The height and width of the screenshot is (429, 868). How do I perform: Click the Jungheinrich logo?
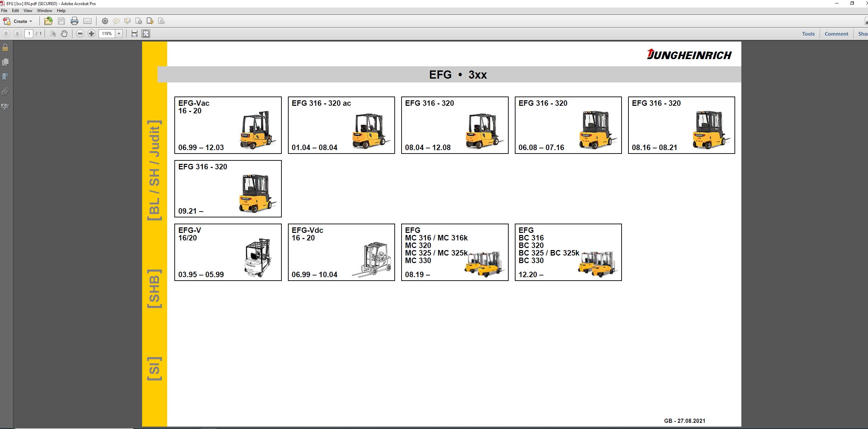(689, 55)
